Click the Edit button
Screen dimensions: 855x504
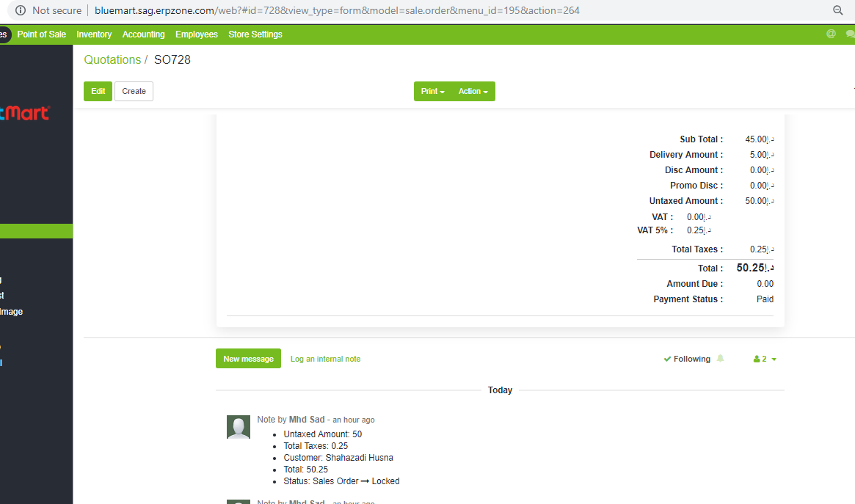[98, 91]
